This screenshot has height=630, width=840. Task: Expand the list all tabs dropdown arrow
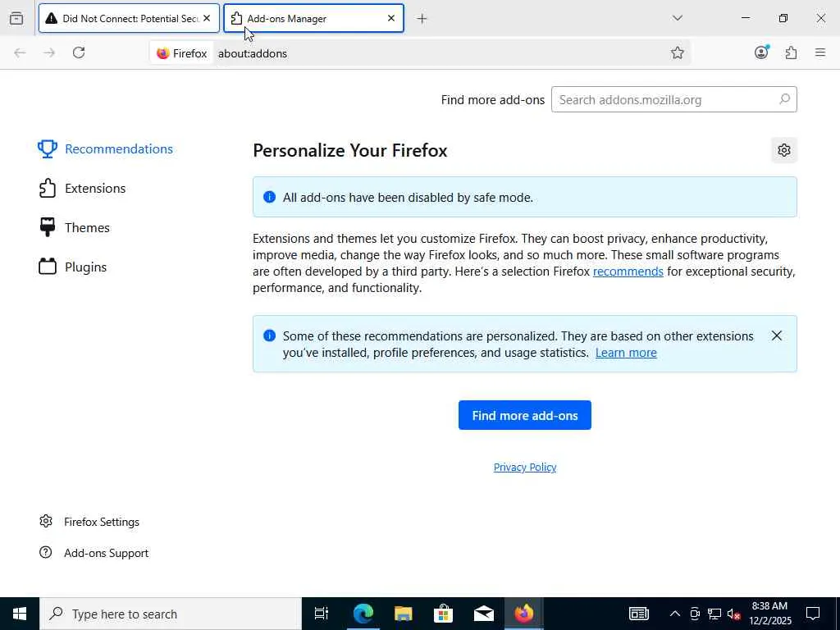pos(677,18)
